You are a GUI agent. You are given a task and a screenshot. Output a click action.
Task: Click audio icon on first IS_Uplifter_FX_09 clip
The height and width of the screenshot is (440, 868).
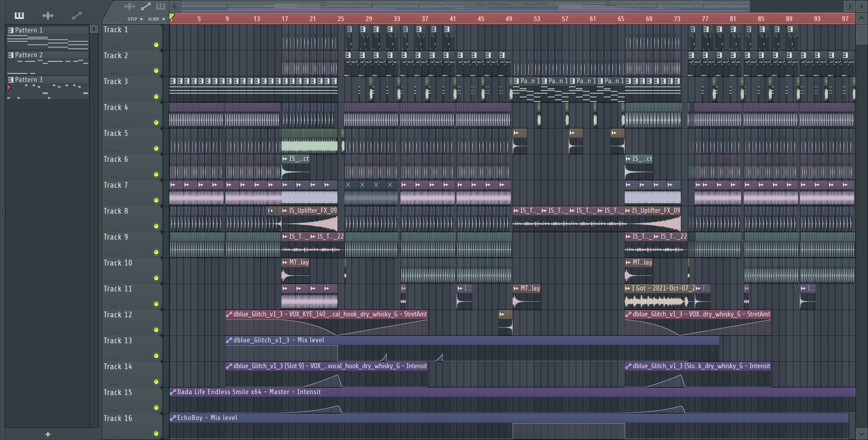(x=285, y=211)
